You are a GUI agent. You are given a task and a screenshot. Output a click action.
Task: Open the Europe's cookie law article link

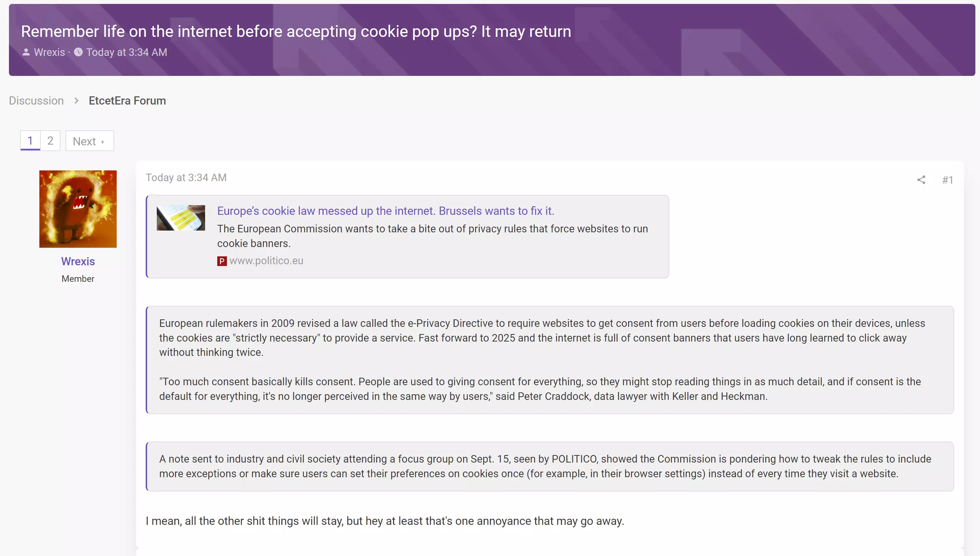click(385, 211)
